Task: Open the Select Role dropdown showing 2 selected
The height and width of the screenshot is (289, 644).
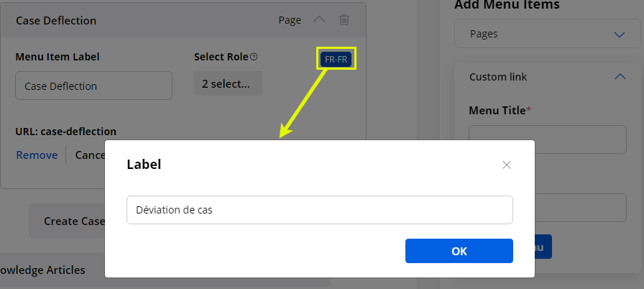Action: coord(227,84)
